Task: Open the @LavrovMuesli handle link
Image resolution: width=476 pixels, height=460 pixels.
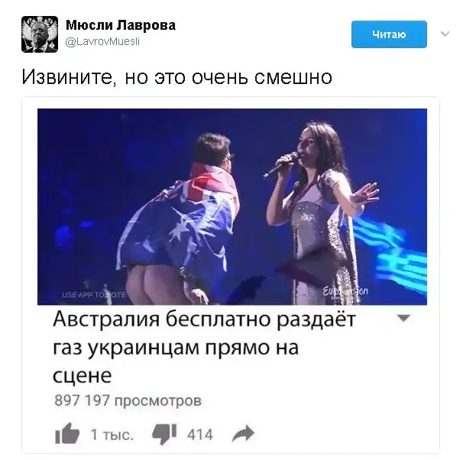Action: point(102,41)
